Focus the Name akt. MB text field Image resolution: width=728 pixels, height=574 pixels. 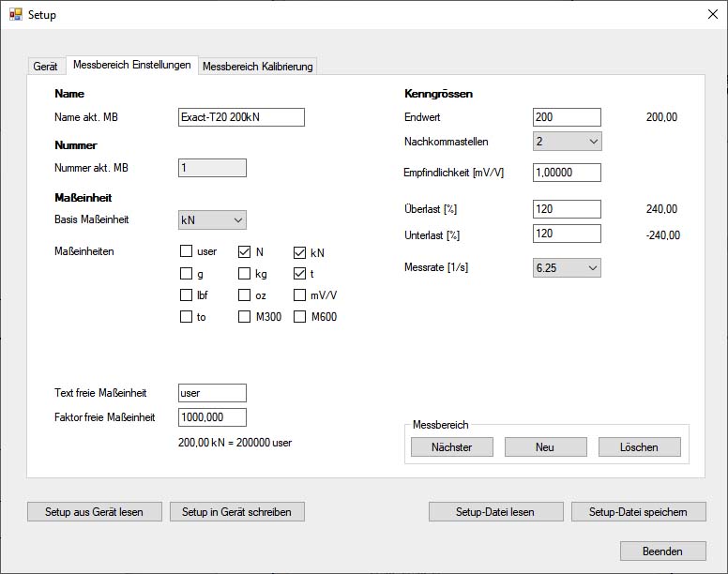241,117
